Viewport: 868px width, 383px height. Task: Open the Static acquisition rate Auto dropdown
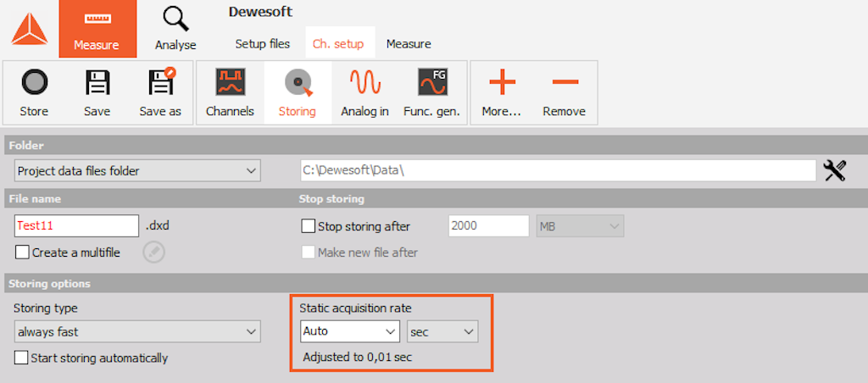tap(350, 331)
